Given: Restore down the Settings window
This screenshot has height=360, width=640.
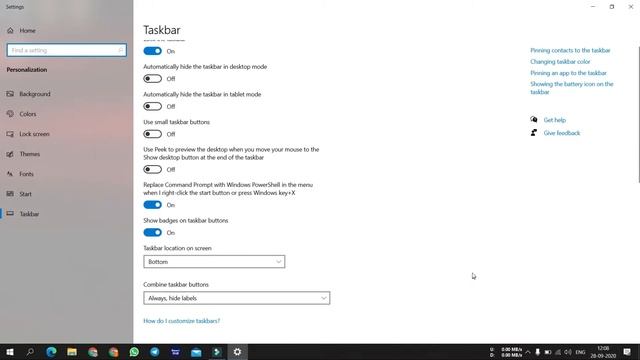Looking at the screenshot, I should pyautogui.click(x=612, y=7).
